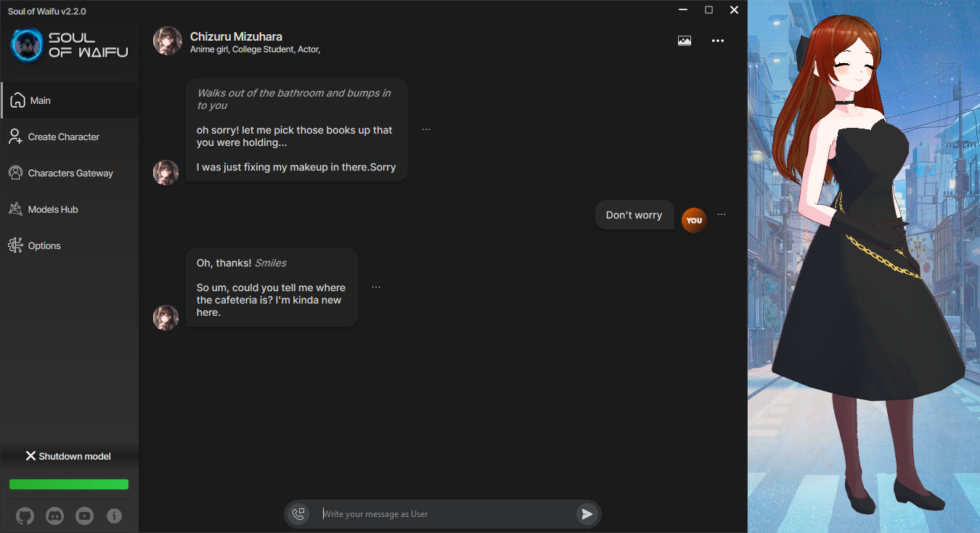The width and height of the screenshot is (980, 533).
Task: Open the YouTube link icon
Action: point(84,516)
